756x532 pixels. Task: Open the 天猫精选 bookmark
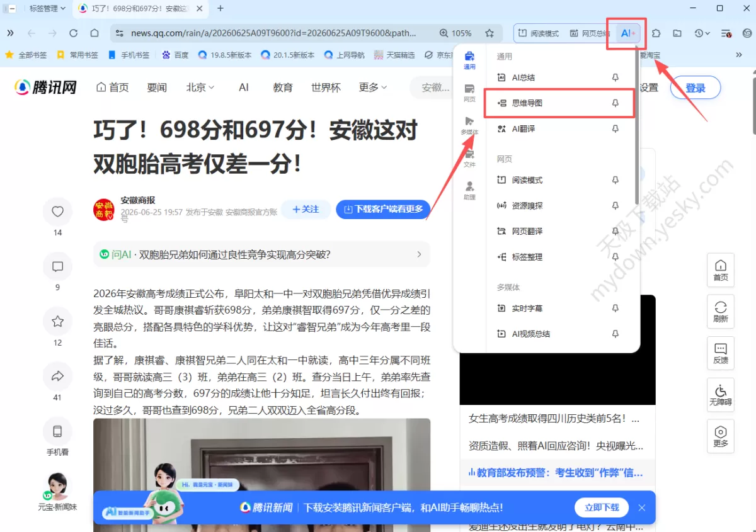pyautogui.click(x=394, y=55)
